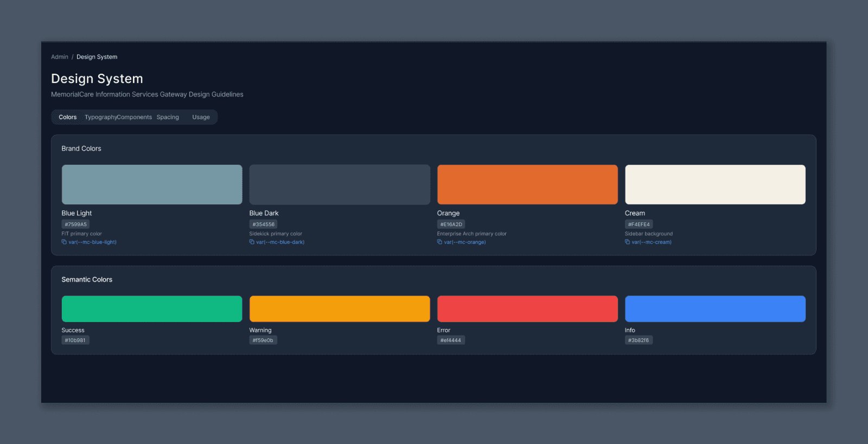Select the blue Info swatch
This screenshot has width=868, height=444.
click(x=715, y=308)
